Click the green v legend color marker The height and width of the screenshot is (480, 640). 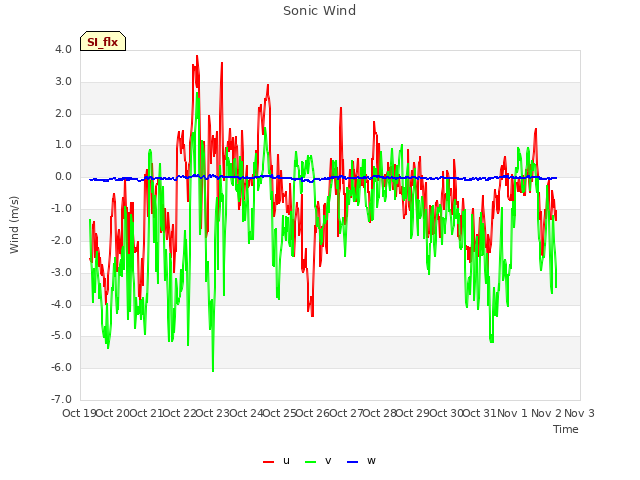[x=310, y=462]
